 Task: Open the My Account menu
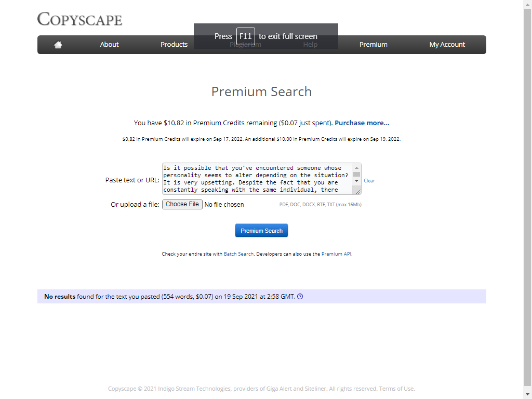(447, 45)
